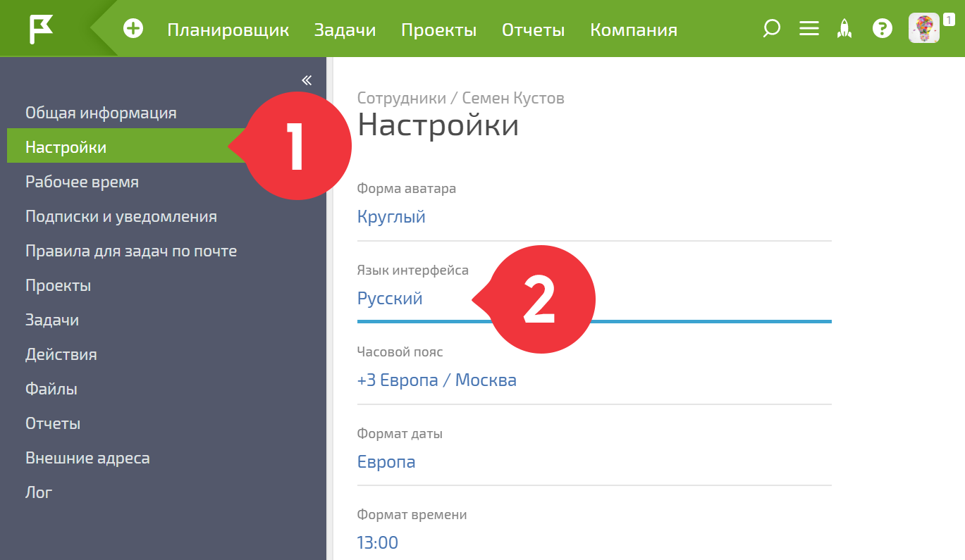
Task: Select Общая информация in sidebar
Action: coord(101,113)
